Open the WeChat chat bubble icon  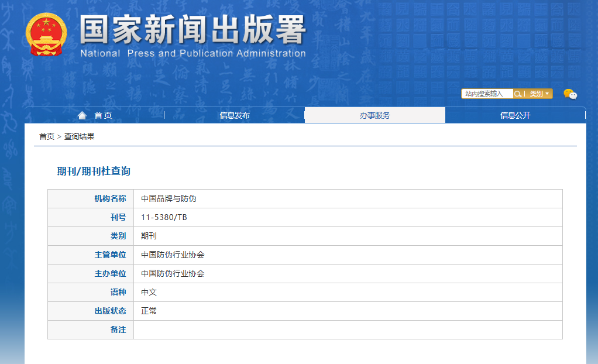tap(570, 94)
